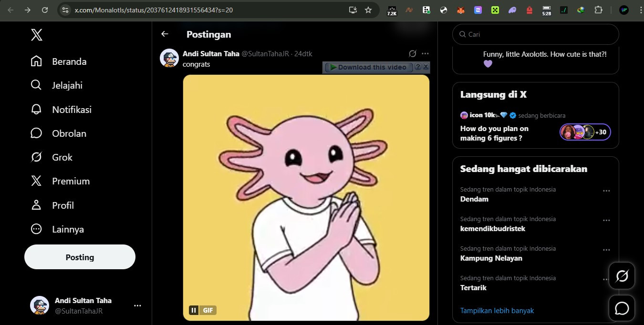Click the X logo home icon

pos(37,34)
